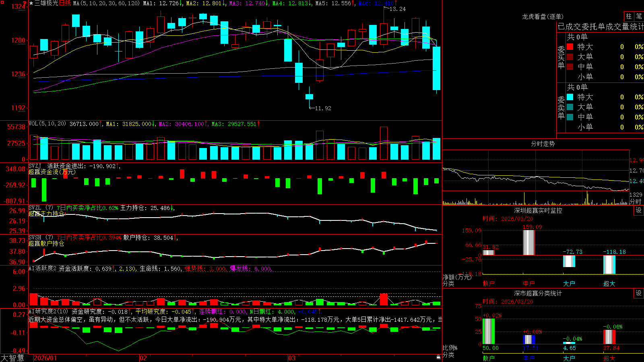Click the 分时 label under the intraday chart
The image size is (644, 362).
click(x=636, y=202)
